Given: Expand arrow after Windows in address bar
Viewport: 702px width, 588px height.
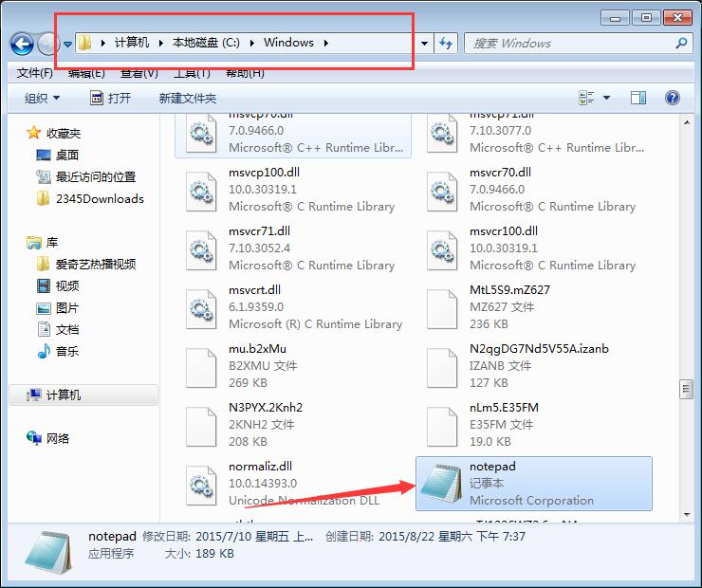Looking at the screenshot, I should 326,43.
